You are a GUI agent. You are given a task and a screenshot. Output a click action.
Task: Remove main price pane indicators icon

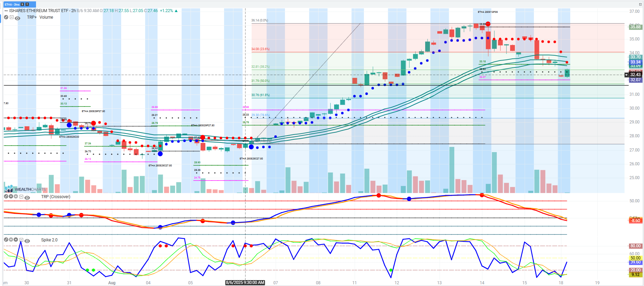click(6, 17)
